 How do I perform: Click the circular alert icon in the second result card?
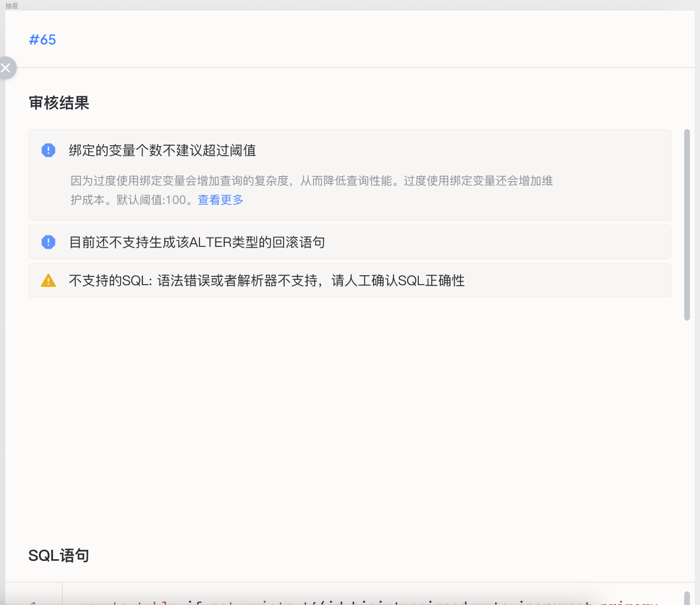pos(48,242)
